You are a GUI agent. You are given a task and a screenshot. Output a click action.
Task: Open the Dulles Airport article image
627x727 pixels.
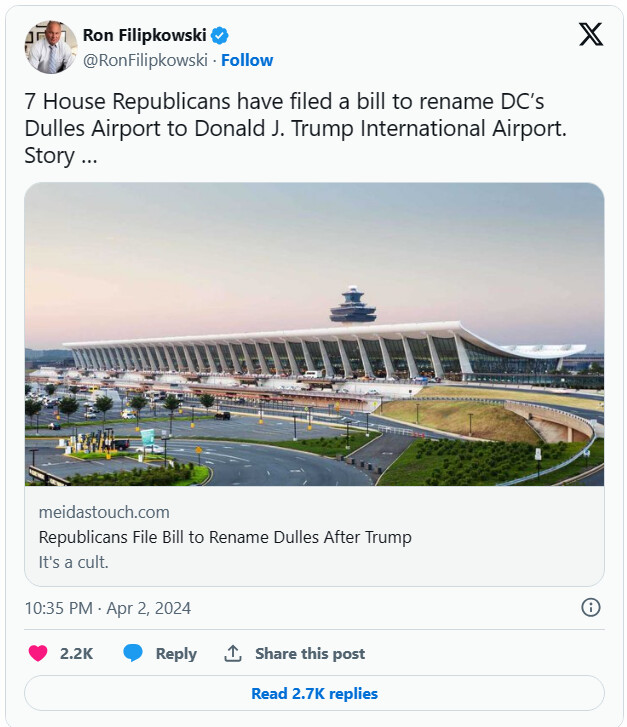coord(314,334)
